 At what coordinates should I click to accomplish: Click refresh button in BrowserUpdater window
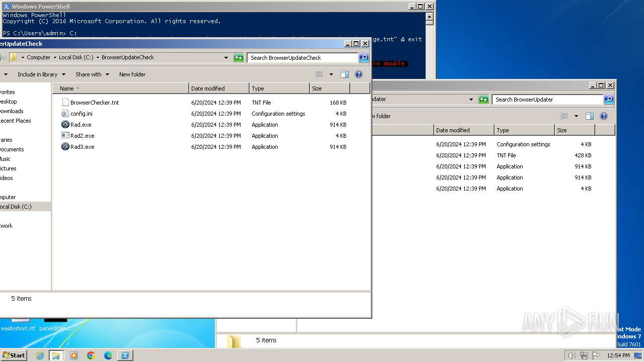[x=484, y=100]
